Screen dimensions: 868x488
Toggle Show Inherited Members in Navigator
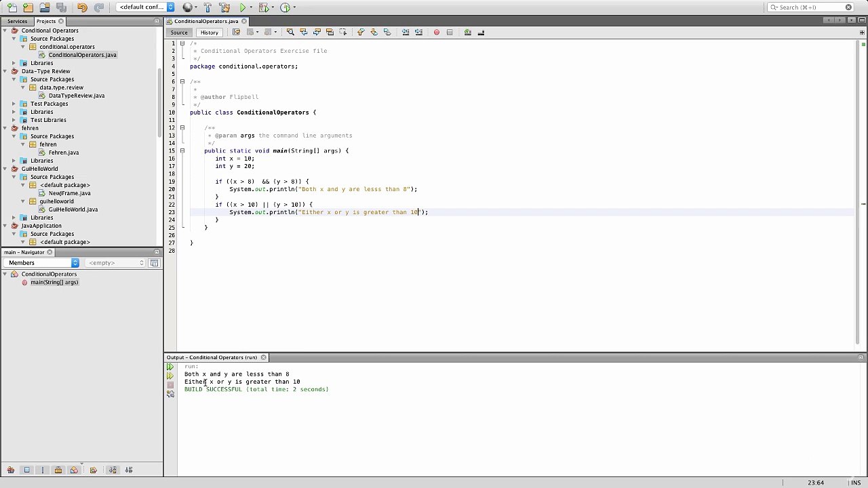click(x=10, y=470)
